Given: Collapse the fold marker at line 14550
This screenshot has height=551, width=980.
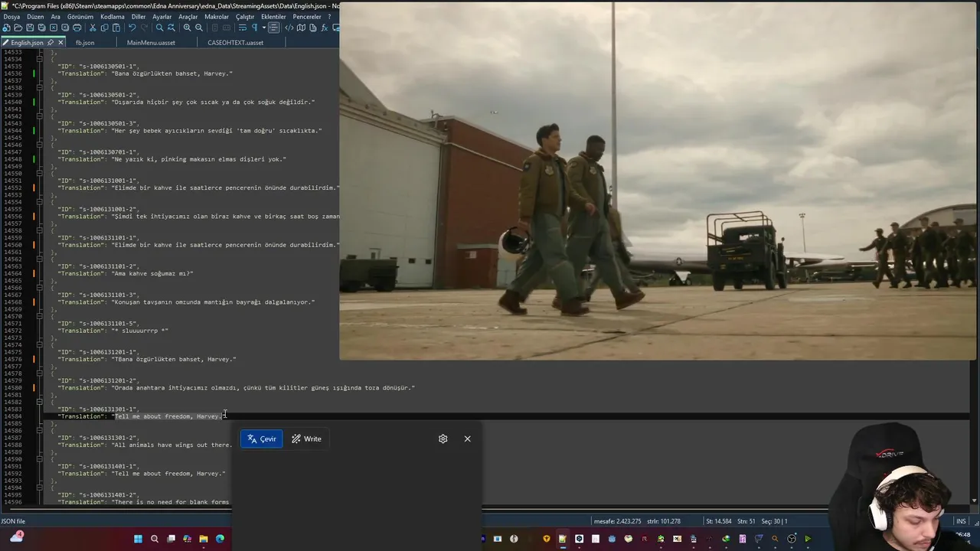Looking at the screenshot, I should pyautogui.click(x=40, y=174).
